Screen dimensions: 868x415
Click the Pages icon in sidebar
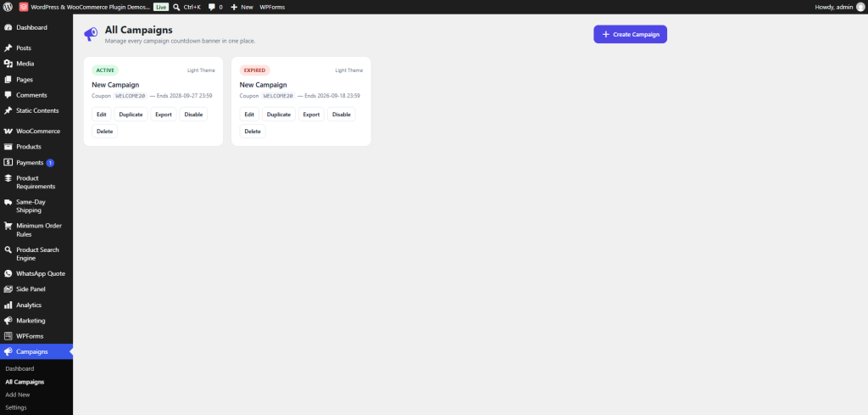pyautogui.click(x=8, y=79)
